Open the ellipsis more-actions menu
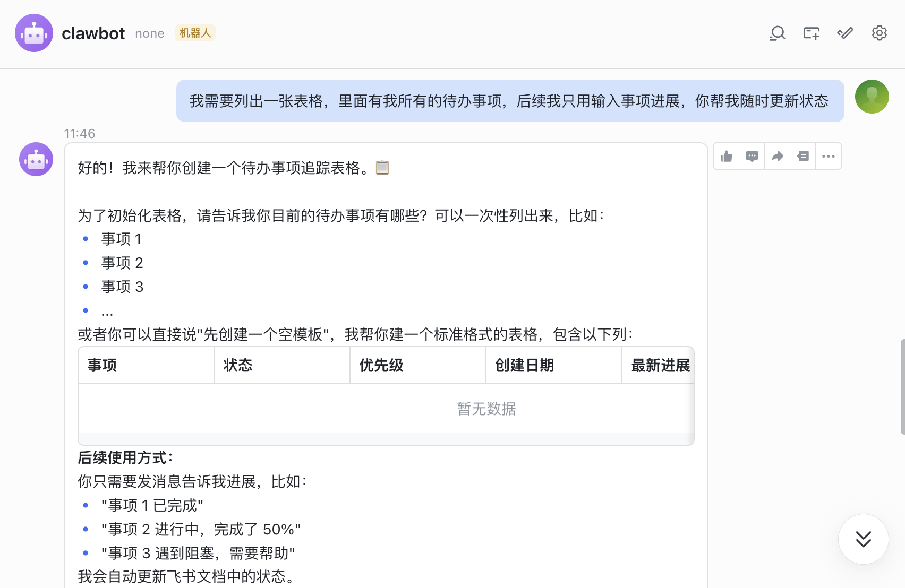Screen dimensions: 905x588 coord(829,156)
